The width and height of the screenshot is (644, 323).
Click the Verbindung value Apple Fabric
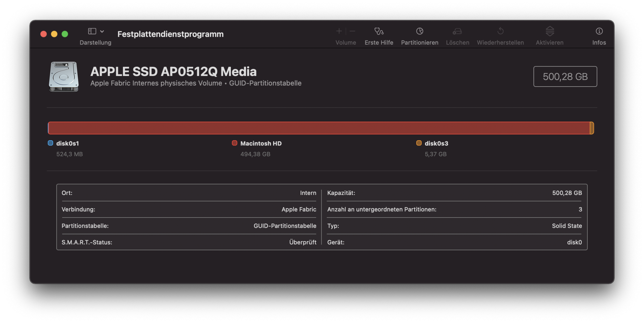pos(299,209)
